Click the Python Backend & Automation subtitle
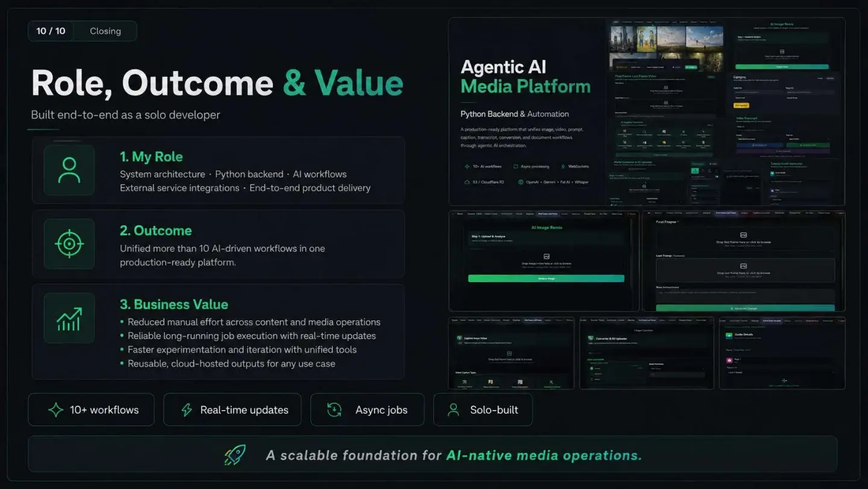This screenshot has width=868, height=489. coord(515,114)
